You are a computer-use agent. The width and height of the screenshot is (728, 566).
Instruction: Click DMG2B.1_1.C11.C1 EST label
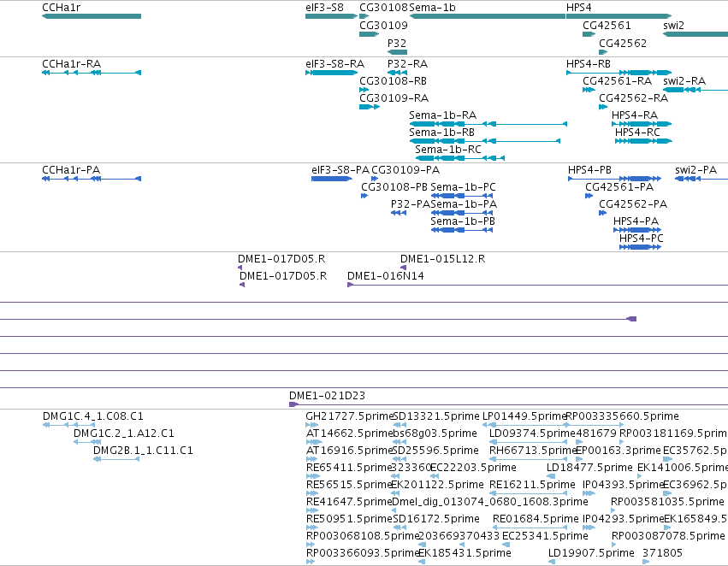(143, 451)
